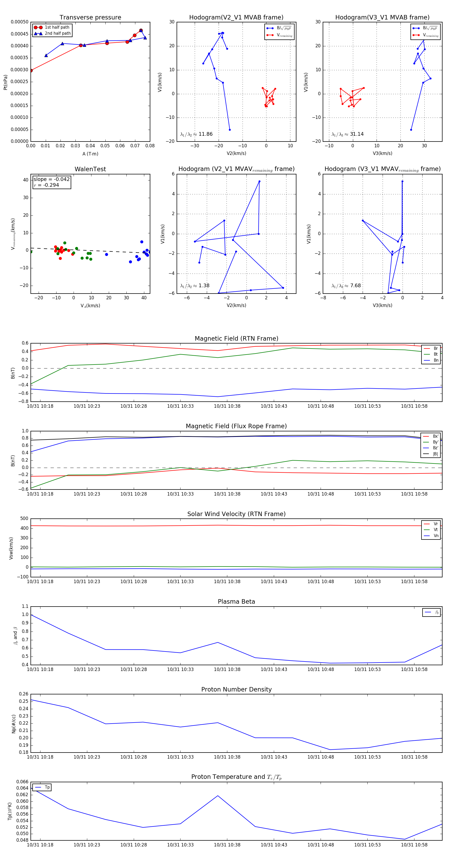Select the '2nd half path' legend entry

52,33
